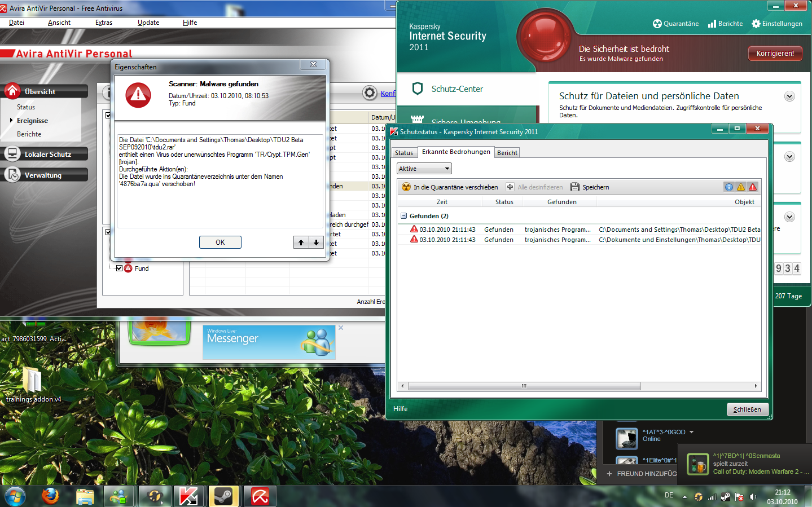Click volume speaker tray icon
This screenshot has height=507, width=812.
click(753, 497)
